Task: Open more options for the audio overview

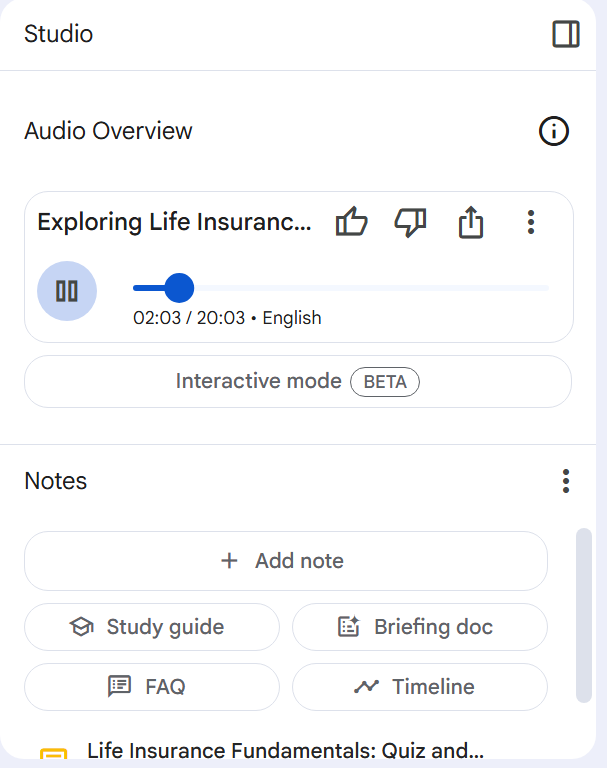Action: click(x=531, y=222)
